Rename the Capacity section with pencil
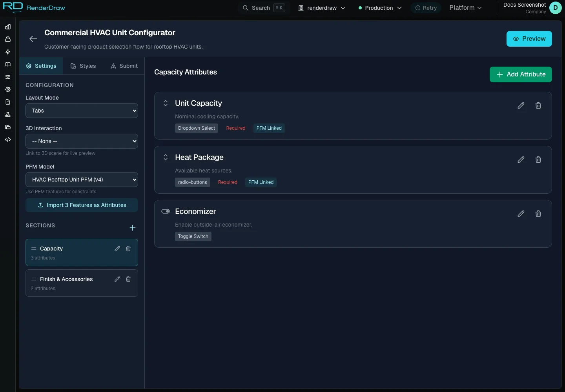The height and width of the screenshot is (392, 565). click(x=117, y=249)
